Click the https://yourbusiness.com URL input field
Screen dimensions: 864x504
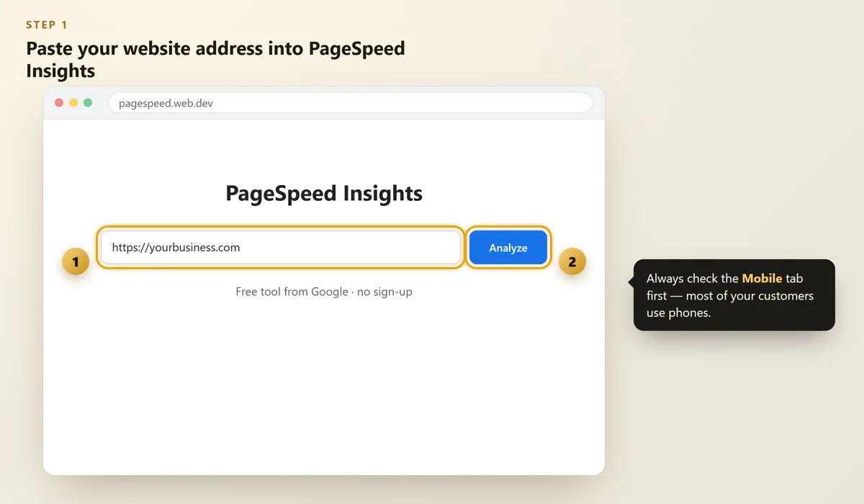tap(281, 248)
